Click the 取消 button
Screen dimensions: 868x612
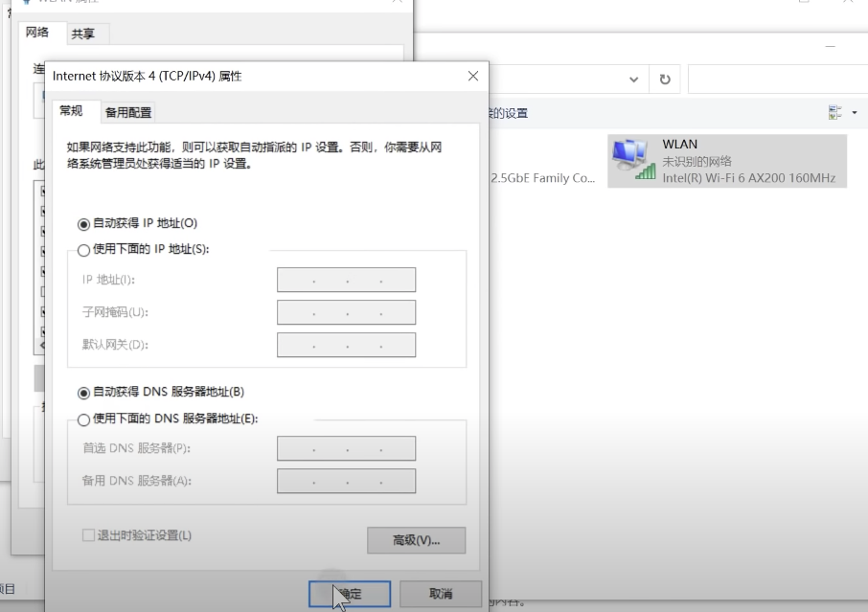[440, 594]
